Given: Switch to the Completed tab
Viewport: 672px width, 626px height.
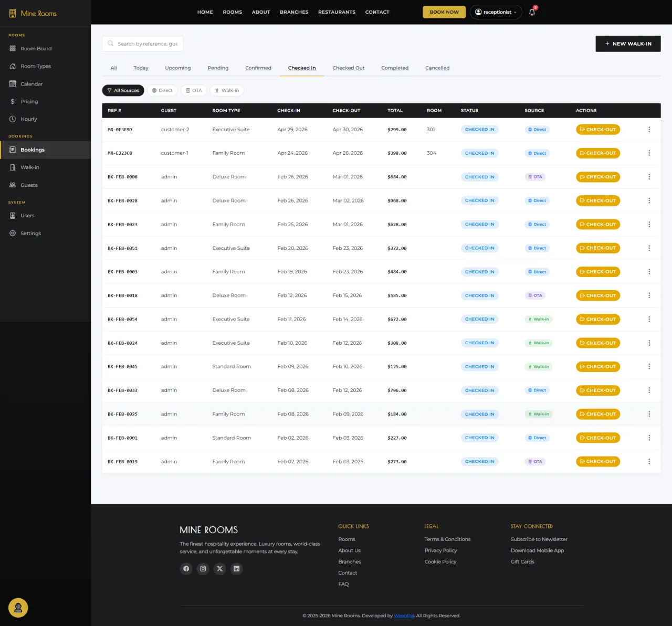Looking at the screenshot, I should coord(395,68).
